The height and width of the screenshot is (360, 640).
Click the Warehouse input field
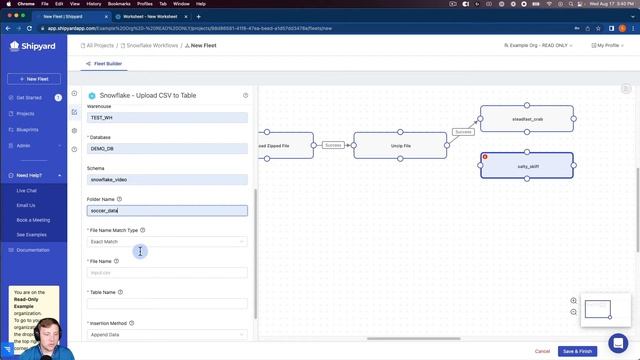point(167,118)
